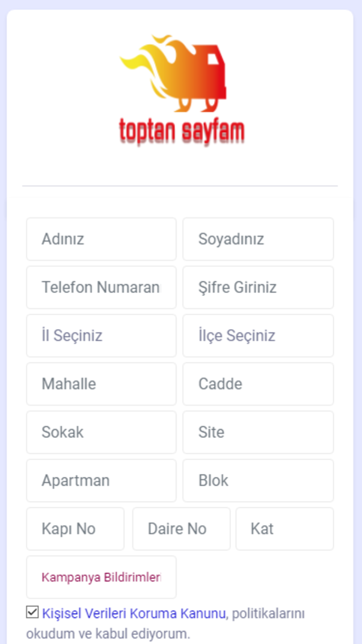The width and height of the screenshot is (362, 644).
Task: Click the toptan sayfam logo text
Action: pyautogui.click(x=182, y=131)
